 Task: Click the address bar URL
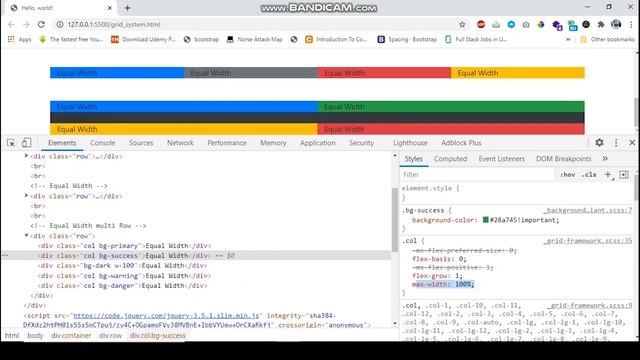114,24
